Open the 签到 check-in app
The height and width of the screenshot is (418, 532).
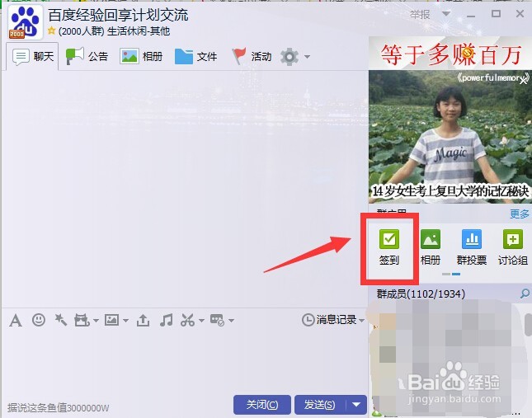coord(389,247)
